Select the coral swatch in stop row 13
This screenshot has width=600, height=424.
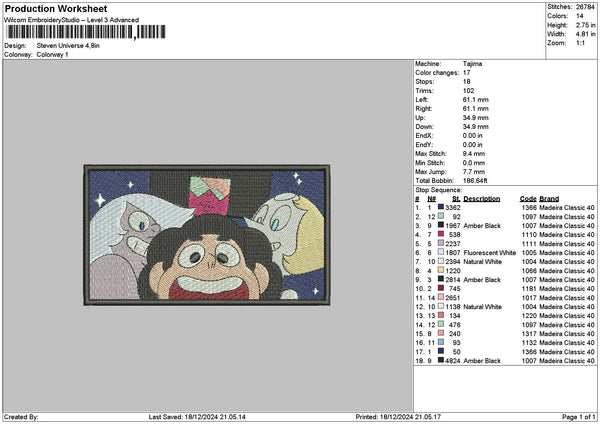441,315
